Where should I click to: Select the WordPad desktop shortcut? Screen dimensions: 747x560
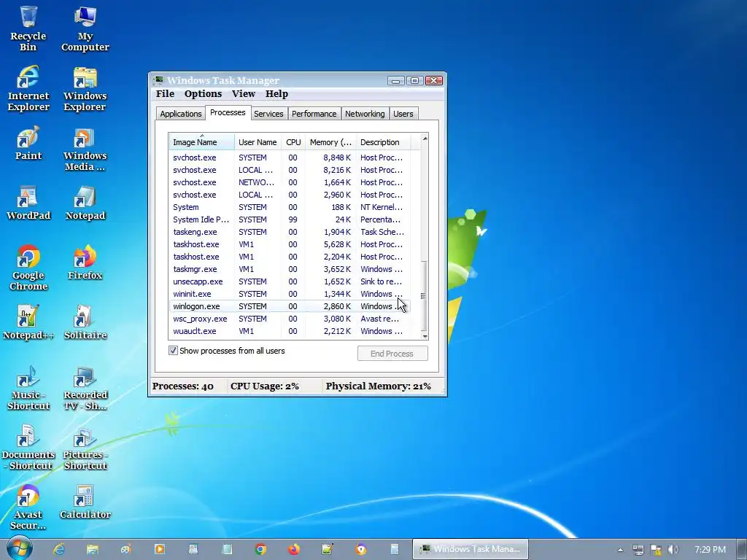[28, 203]
